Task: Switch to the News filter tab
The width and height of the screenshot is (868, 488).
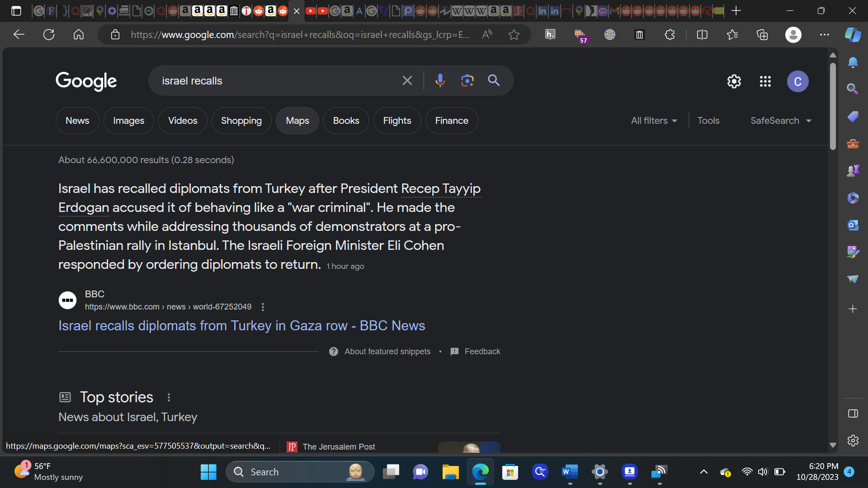Action: click(77, 121)
